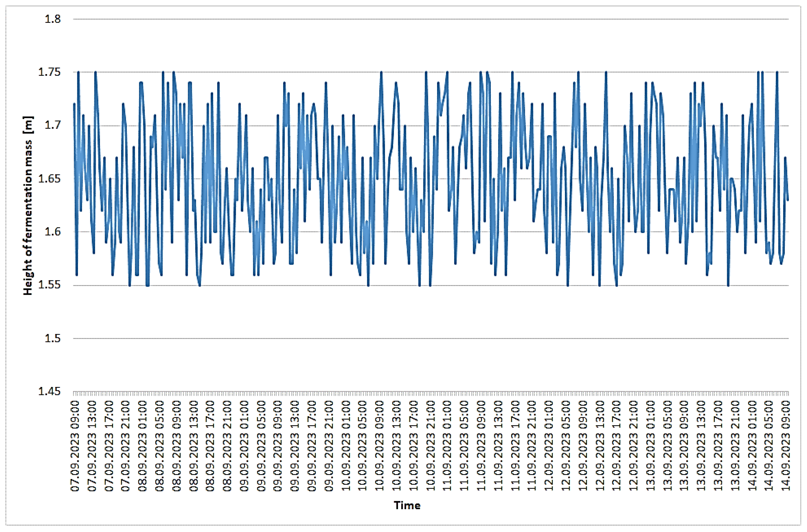Click the 1.75 y-axis label

click(x=49, y=72)
